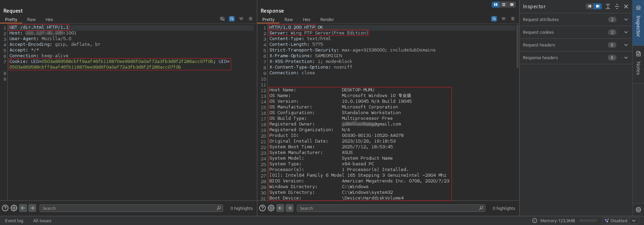Close the Inspector panel
Screen dimensions: 644x225
626,6
